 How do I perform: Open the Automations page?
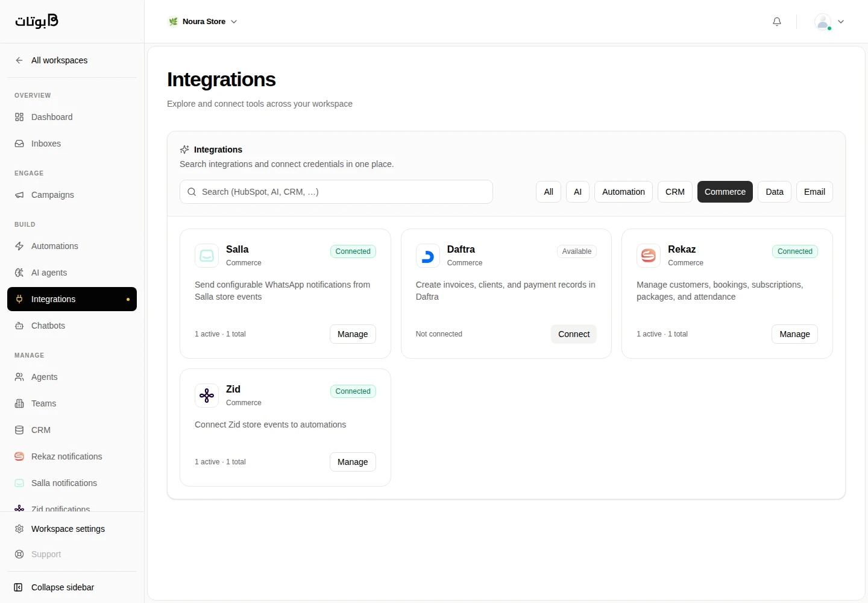72,246
